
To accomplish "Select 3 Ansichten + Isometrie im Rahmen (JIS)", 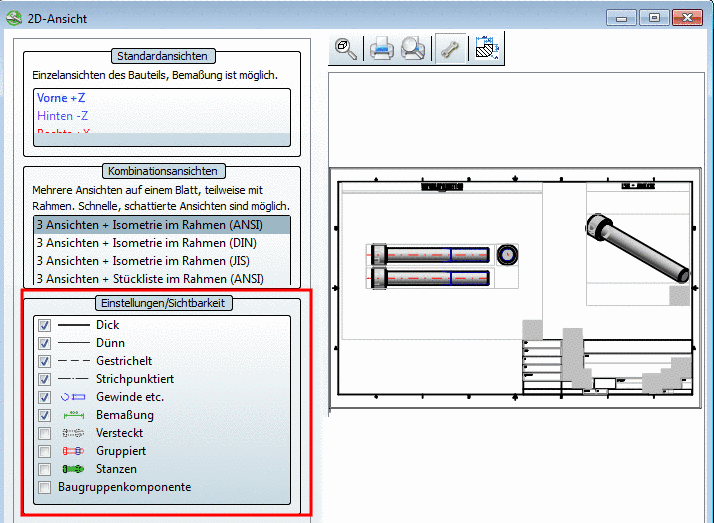I will [162, 261].
